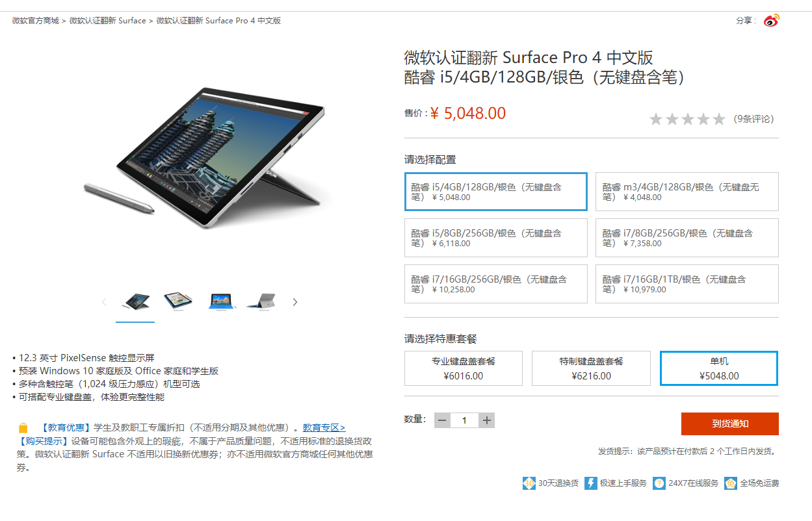Click the 24X7在线服务 support icon
Image resolution: width=812 pixels, height=521 pixels.
[659, 483]
